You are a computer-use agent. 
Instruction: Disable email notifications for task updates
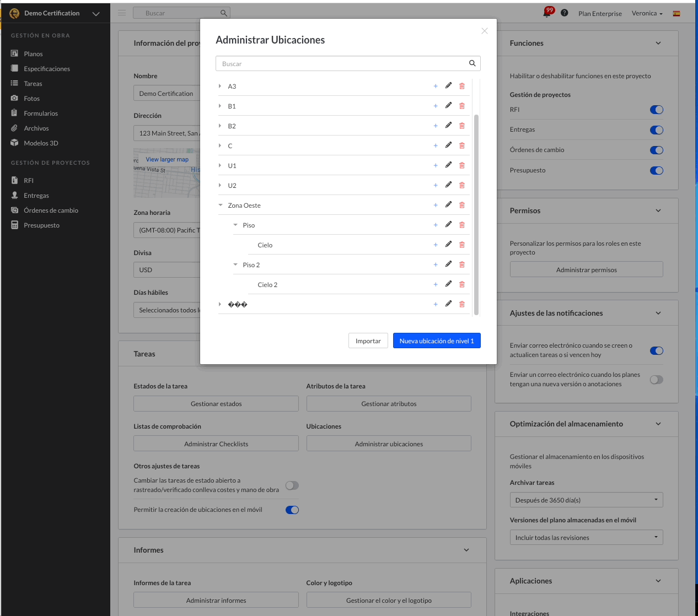click(x=657, y=350)
